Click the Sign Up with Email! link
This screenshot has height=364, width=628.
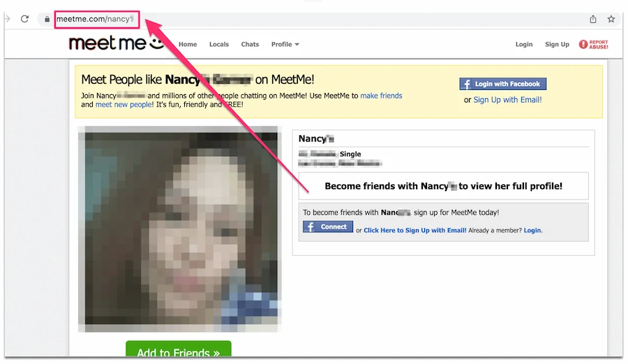coord(507,100)
